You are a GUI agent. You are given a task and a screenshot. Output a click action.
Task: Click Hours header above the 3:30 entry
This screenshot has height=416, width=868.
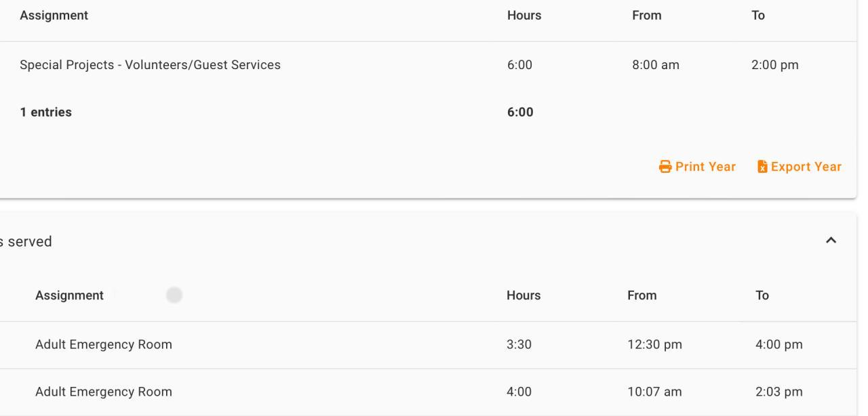point(524,295)
